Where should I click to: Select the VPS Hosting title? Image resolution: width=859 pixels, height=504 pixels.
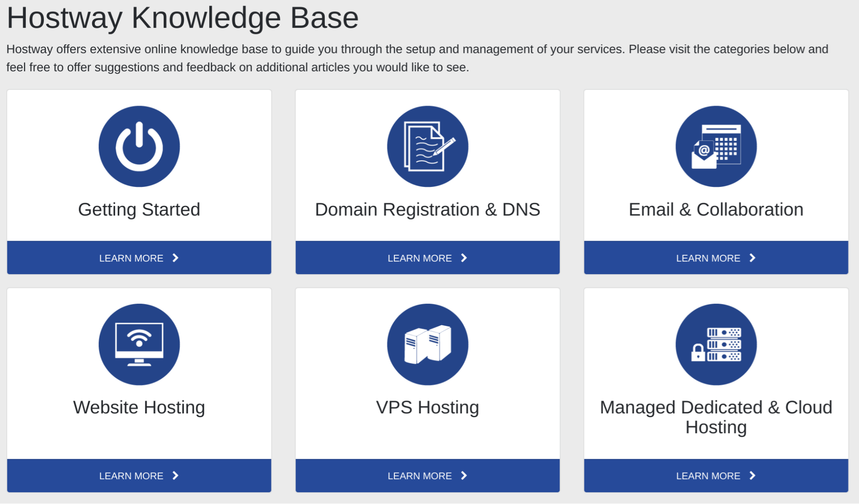tap(428, 408)
